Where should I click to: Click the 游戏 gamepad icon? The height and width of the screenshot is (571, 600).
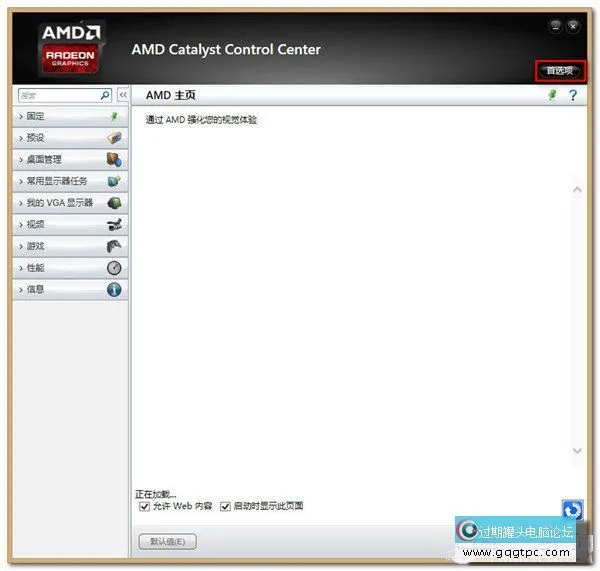[114, 246]
